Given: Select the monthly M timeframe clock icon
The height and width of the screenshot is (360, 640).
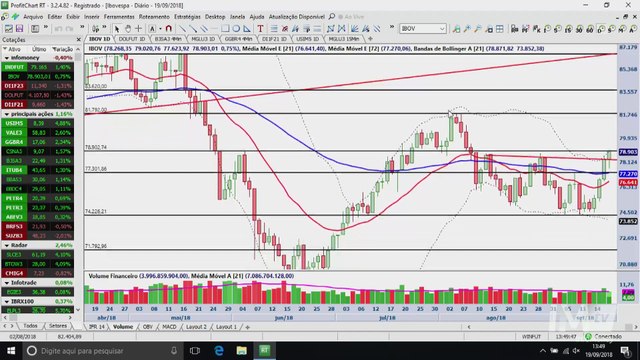Looking at the screenshot, I should (x=622, y=29).
